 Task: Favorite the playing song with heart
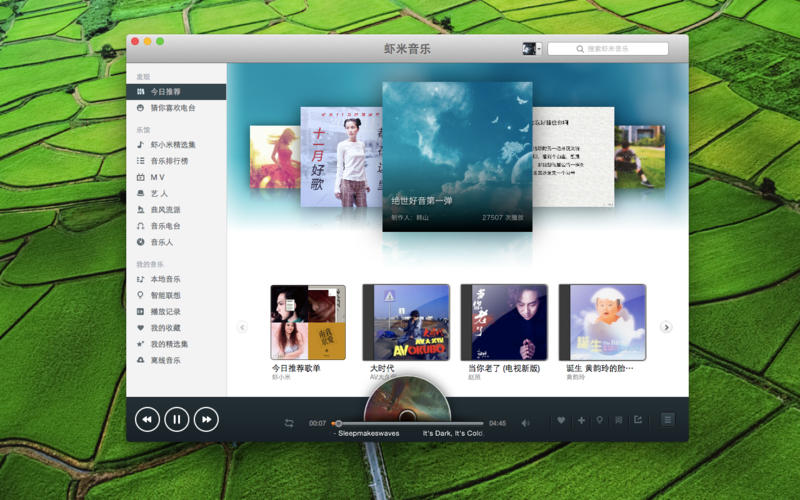[x=561, y=420]
